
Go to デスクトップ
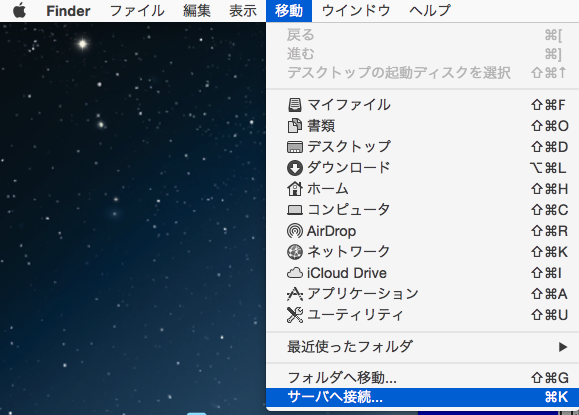click(x=422, y=147)
